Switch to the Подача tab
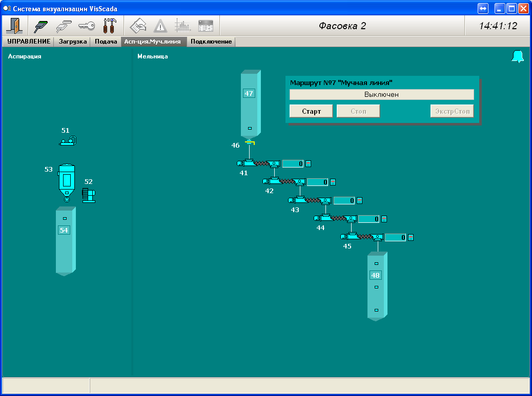Viewport: 532px width, 396px height. [106, 41]
